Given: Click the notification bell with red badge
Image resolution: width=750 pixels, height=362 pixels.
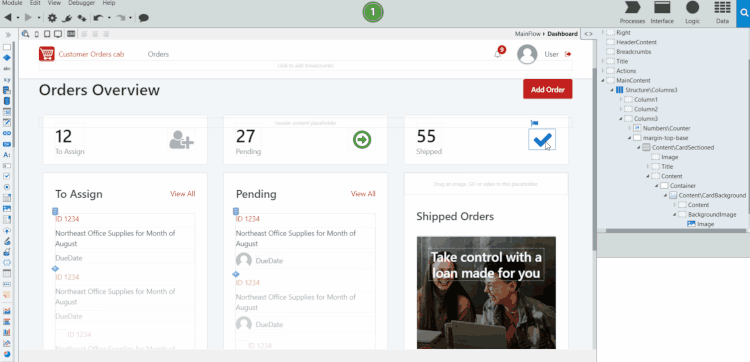Looking at the screenshot, I should (499, 52).
